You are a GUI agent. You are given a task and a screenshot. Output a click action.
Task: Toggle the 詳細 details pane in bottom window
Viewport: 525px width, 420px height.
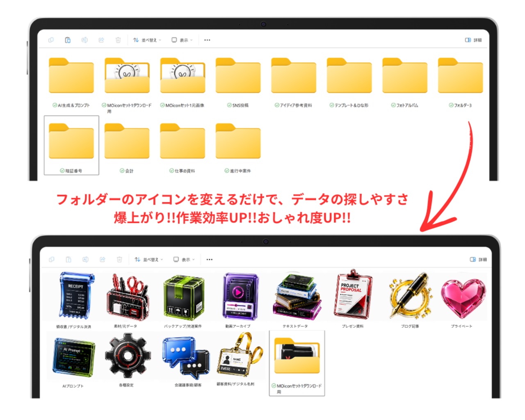coord(478,260)
